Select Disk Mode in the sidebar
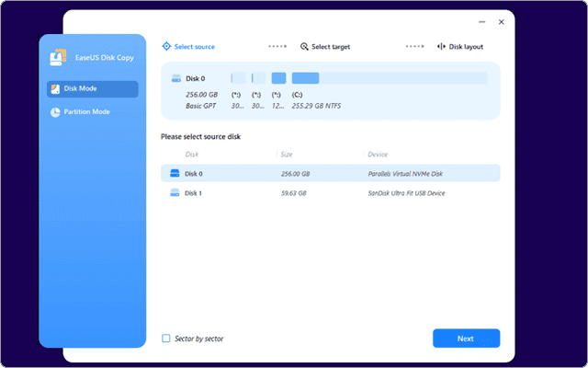This screenshot has height=368, width=588. point(92,89)
